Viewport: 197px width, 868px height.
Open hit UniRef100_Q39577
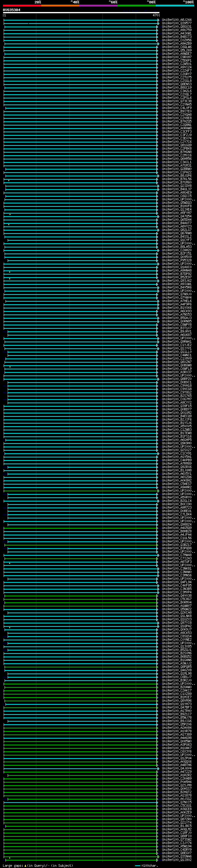click(176, 23)
